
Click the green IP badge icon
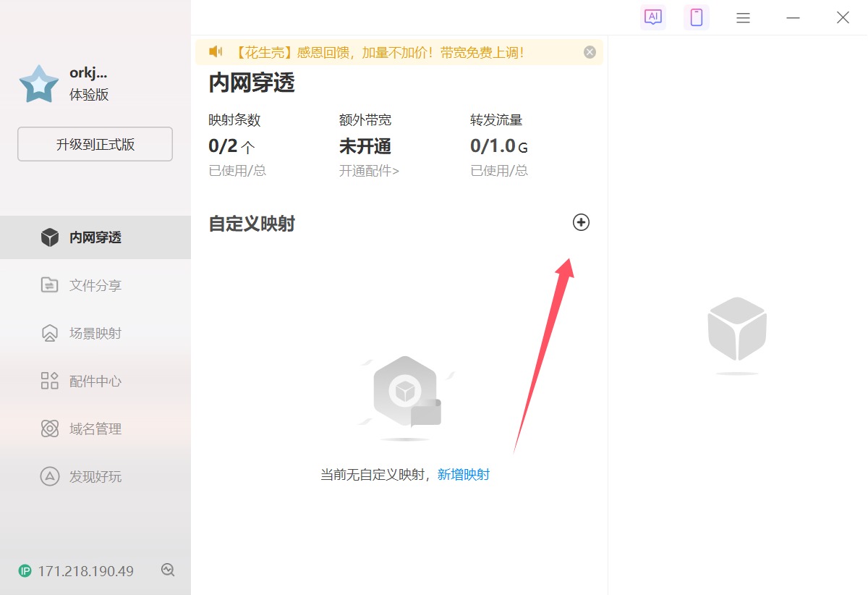25,571
